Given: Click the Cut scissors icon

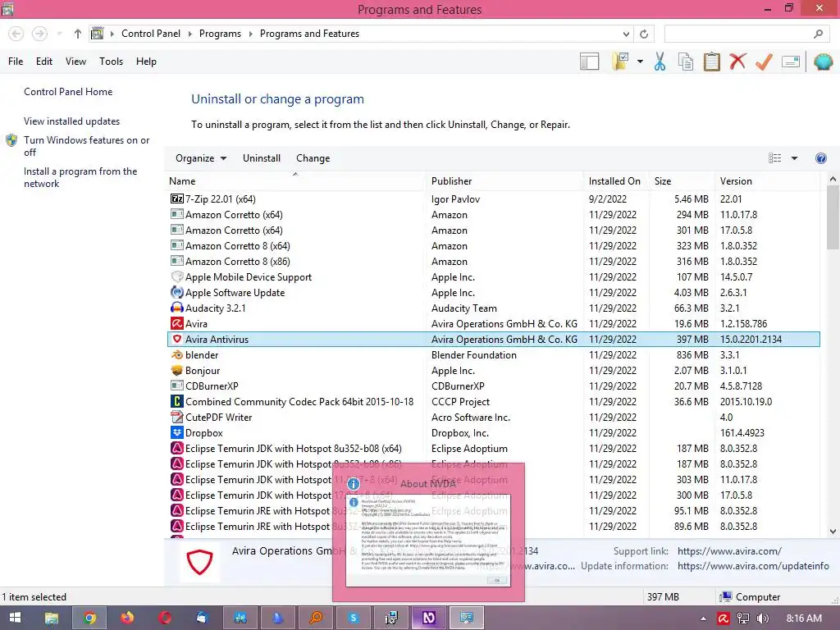Looking at the screenshot, I should (660, 62).
